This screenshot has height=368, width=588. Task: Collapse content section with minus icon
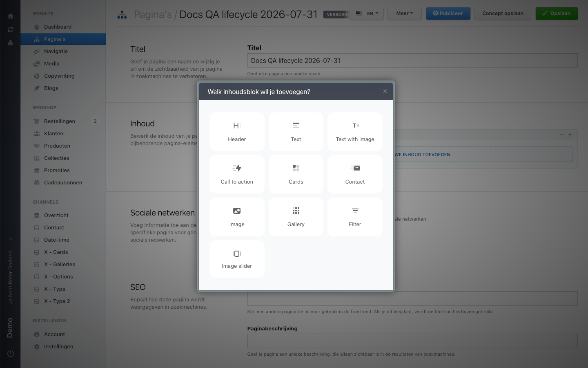point(561,135)
